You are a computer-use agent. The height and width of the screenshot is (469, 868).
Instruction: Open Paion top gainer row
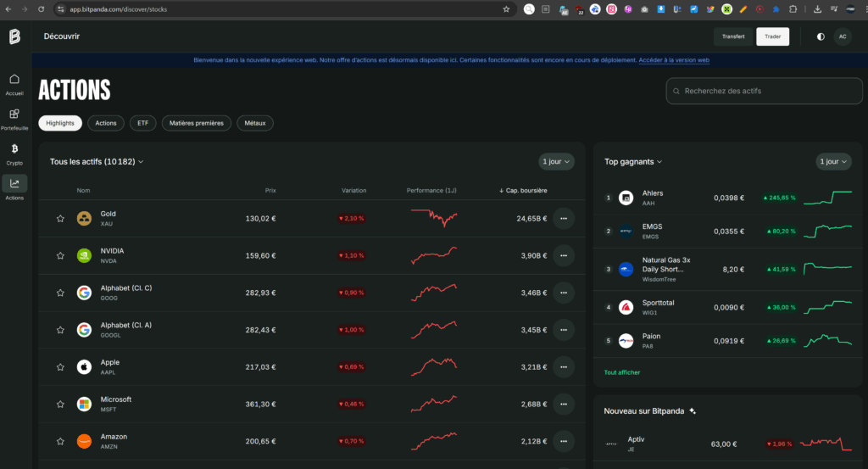point(728,341)
